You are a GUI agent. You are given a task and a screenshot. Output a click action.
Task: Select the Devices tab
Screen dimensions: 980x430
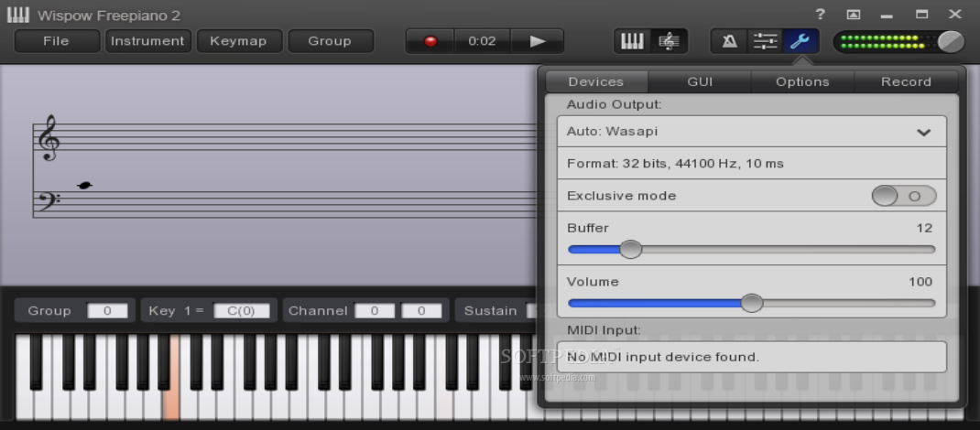coord(596,81)
